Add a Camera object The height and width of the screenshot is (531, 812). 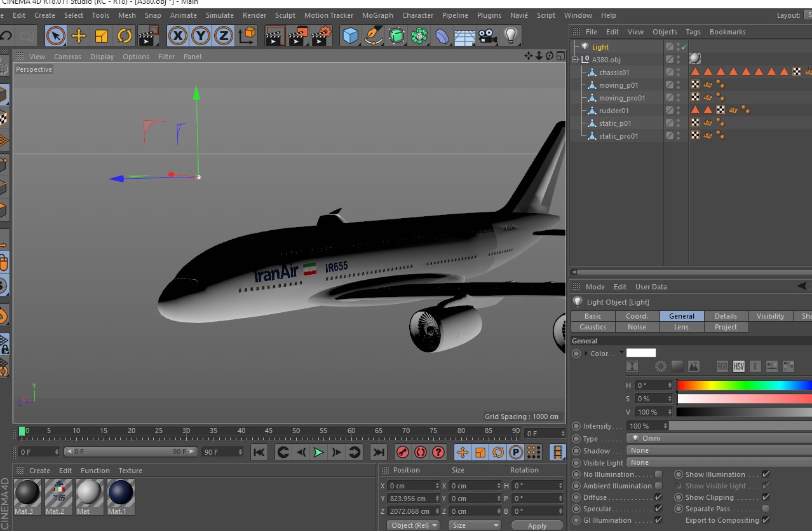point(488,36)
